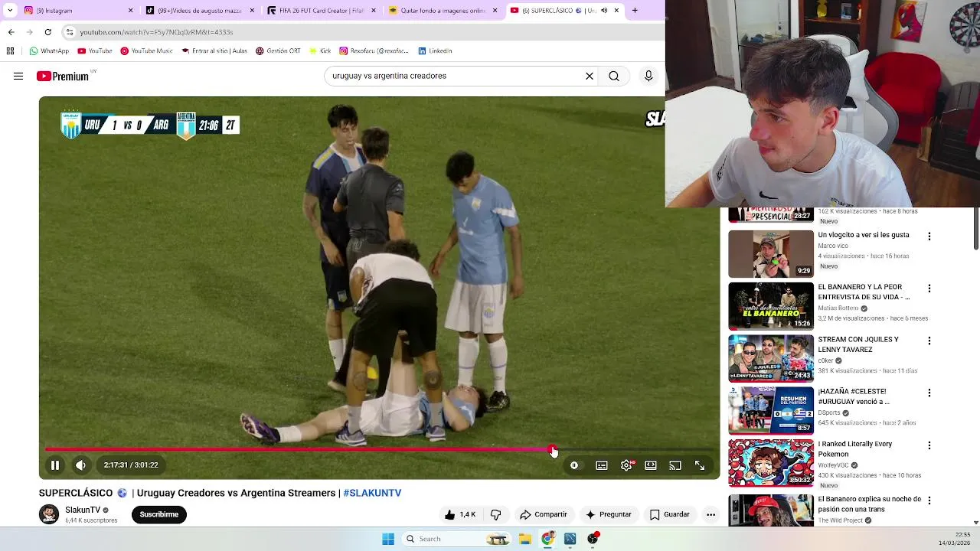Mute the video with the volume icon
This screenshot has height=551, width=980.
tap(80, 465)
